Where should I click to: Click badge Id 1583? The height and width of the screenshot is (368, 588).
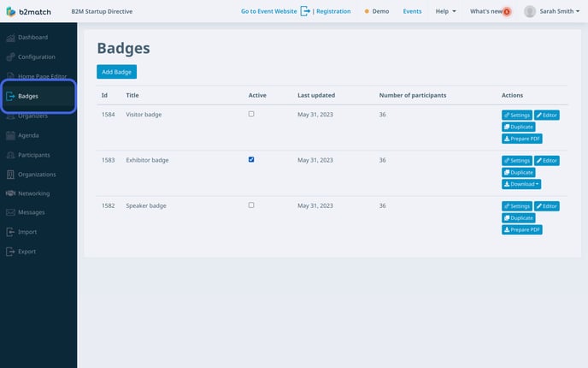pos(108,160)
